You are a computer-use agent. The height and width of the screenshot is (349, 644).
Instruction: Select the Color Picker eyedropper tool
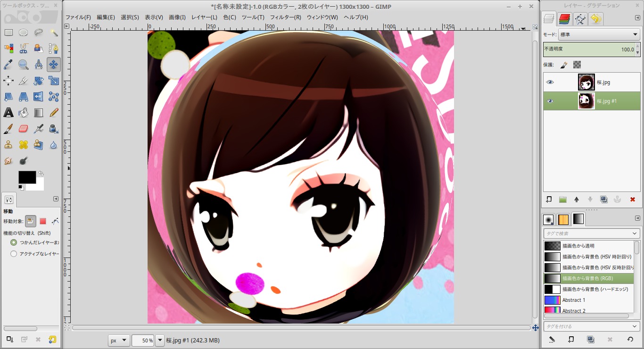tap(8, 65)
